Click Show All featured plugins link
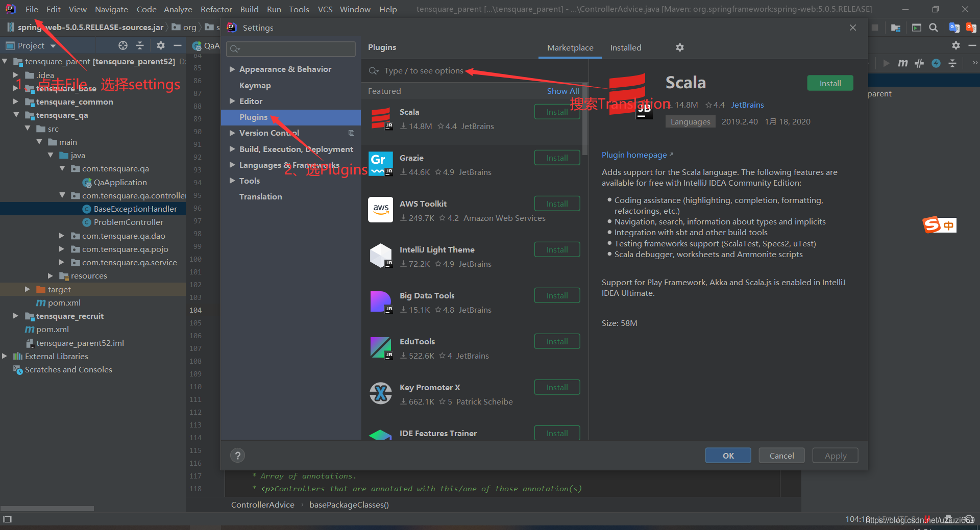Image resolution: width=980 pixels, height=530 pixels. 563,91
